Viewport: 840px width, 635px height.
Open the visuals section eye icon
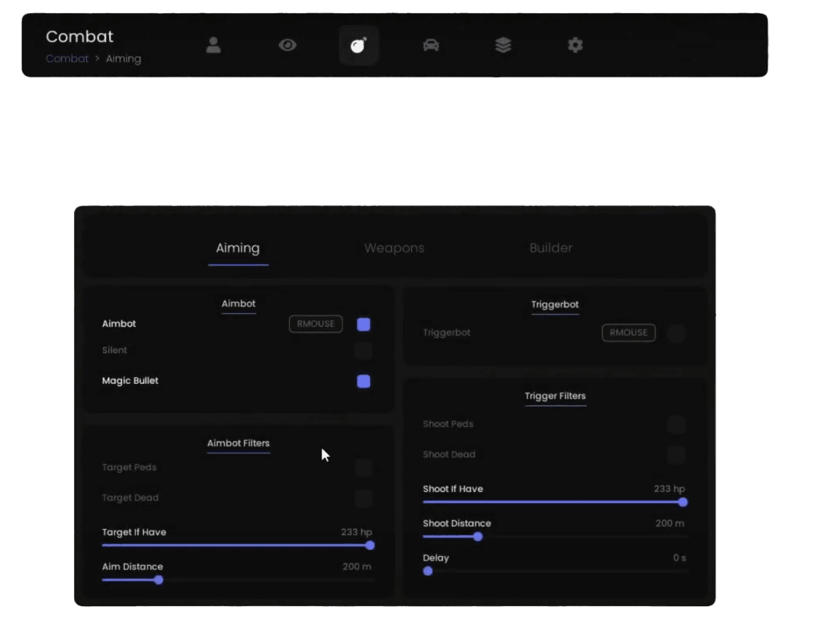click(x=287, y=45)
